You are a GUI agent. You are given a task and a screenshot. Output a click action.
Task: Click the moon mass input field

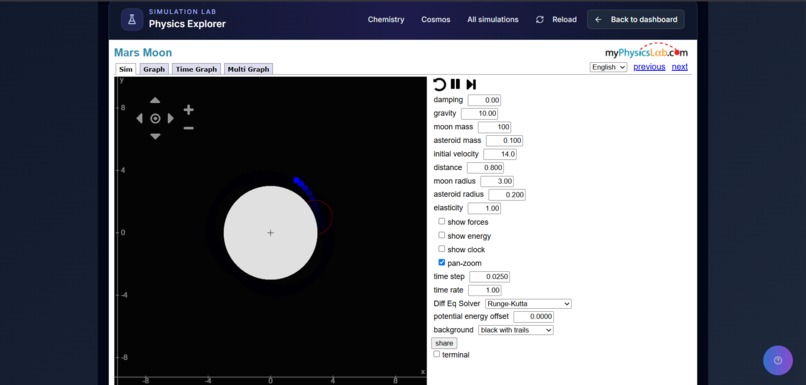(494, 127)
